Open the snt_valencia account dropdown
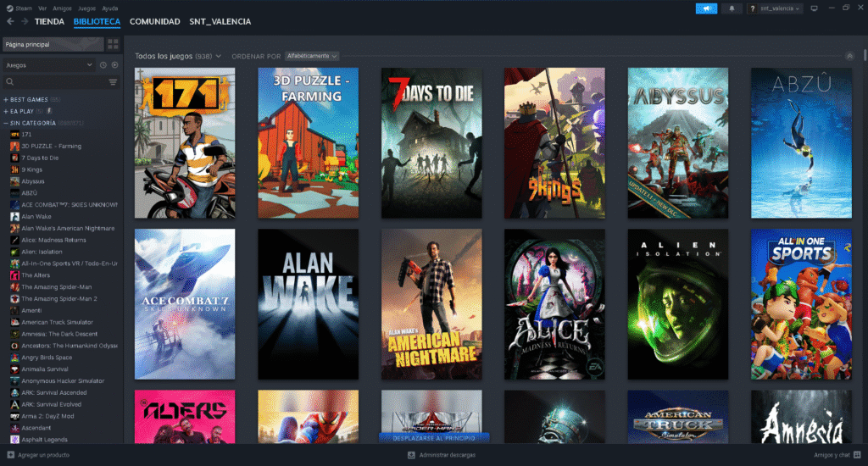Screen dimensions: 868x466 pos(774,8)
